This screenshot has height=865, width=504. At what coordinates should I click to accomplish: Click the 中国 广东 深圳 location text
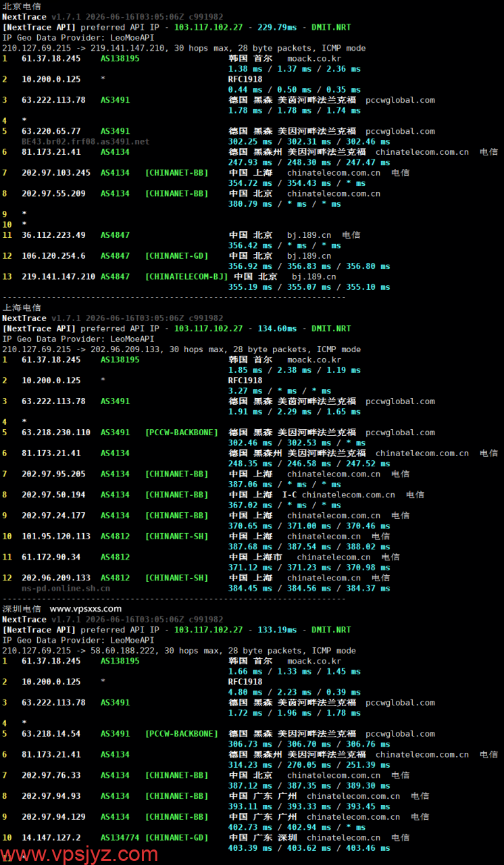263,838
